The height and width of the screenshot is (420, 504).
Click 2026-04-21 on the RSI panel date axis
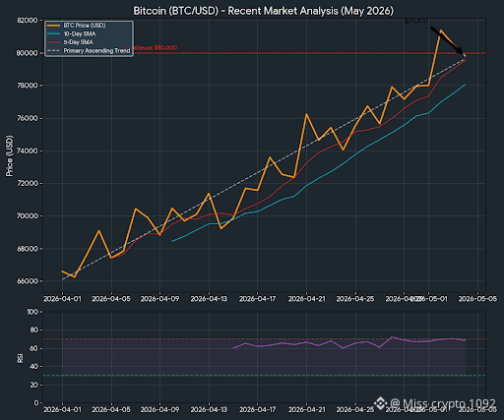tap(306, 410)
